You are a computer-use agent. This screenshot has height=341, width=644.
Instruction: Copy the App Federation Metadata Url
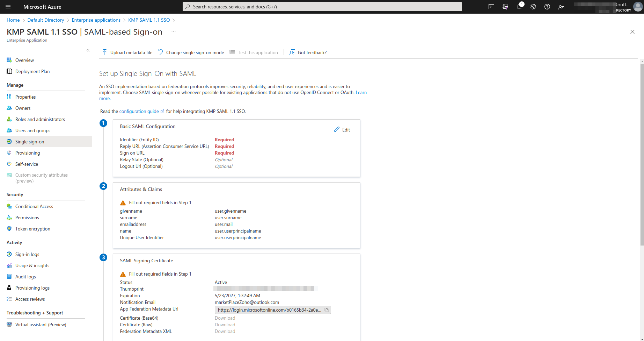327,310
